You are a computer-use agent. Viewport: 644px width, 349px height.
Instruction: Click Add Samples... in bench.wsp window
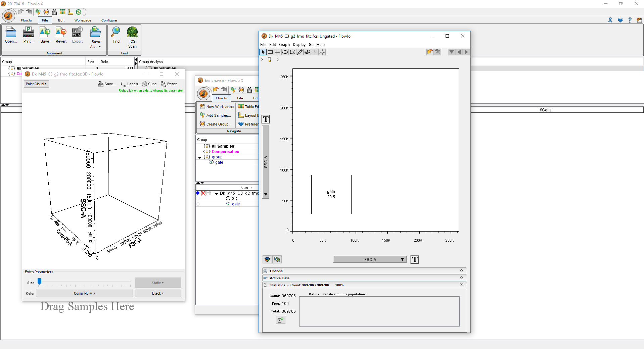(215, 115)
